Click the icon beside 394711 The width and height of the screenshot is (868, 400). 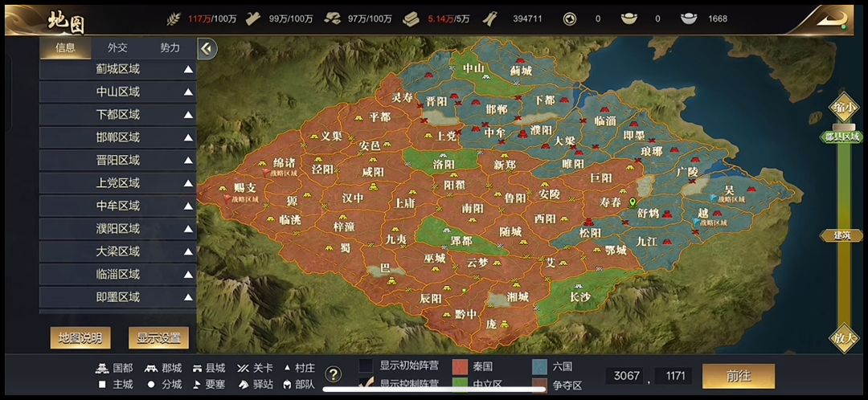pyautogui.click(x=489, y=18)
